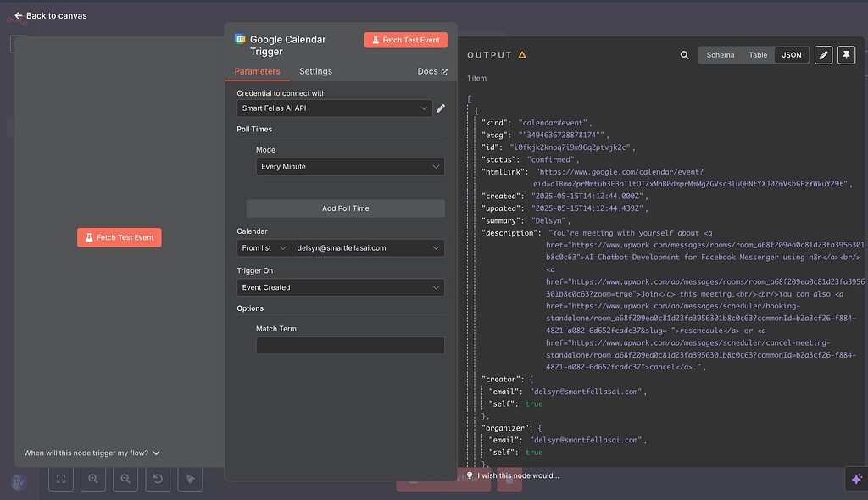Open the credential selection dropdown
Image resolution: width=868 pixels, height=500 pixels.
coord(335,108)
